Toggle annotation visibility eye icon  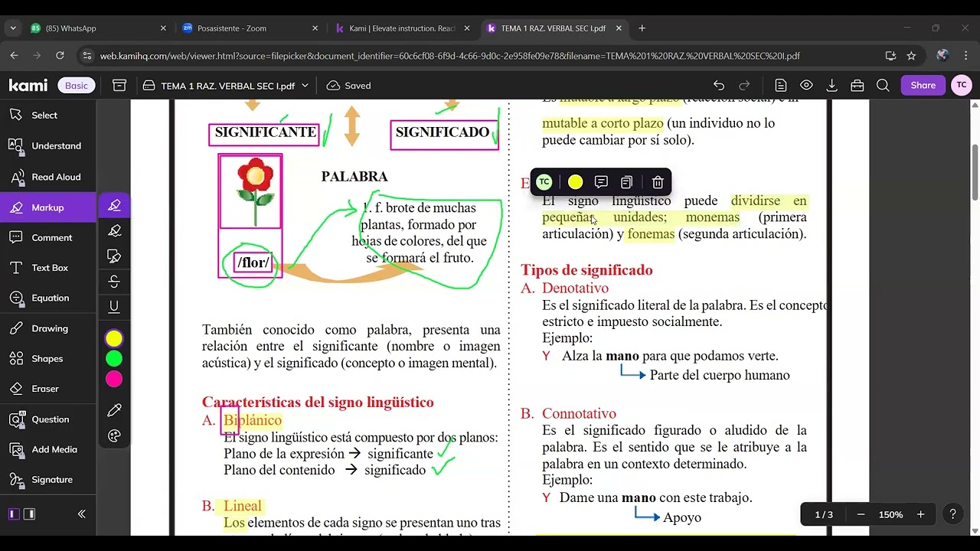[806, 86]
